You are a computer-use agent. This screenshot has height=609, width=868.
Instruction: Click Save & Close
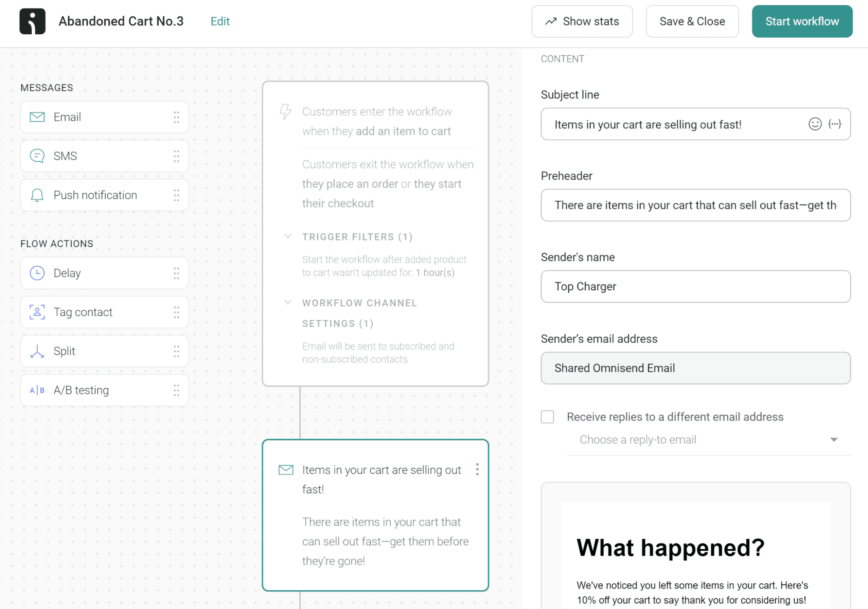(x=692, y=21)
